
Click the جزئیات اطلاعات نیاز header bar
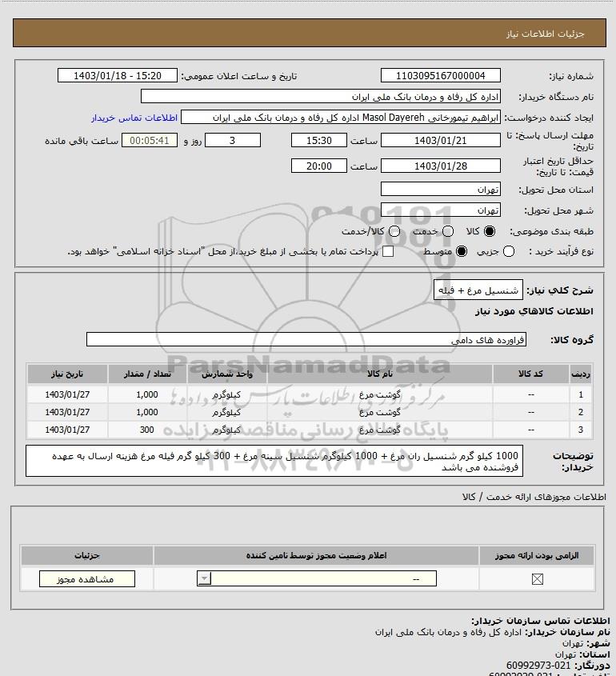310,33
